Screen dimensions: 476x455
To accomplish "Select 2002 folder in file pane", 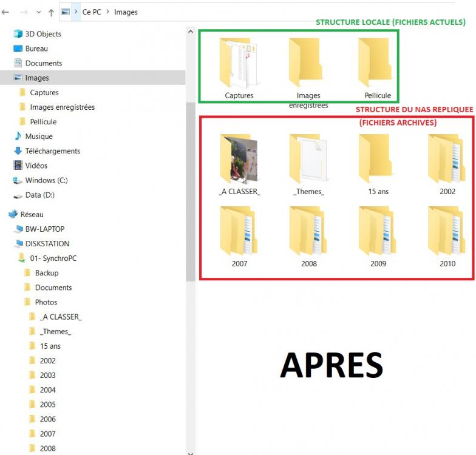I will 447,165.
